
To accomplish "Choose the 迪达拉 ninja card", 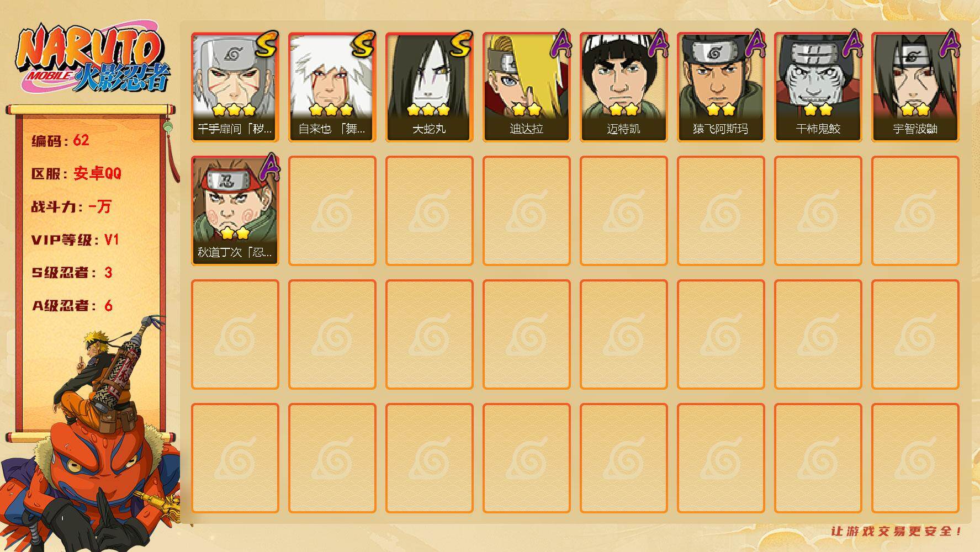I will click(526, 87).
